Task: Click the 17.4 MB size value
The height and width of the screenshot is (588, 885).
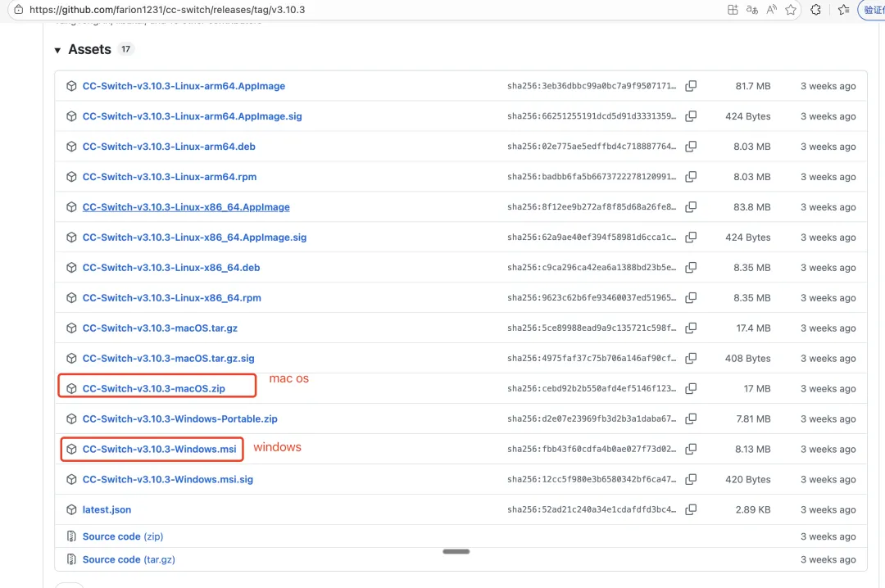Action: (754, 328)
